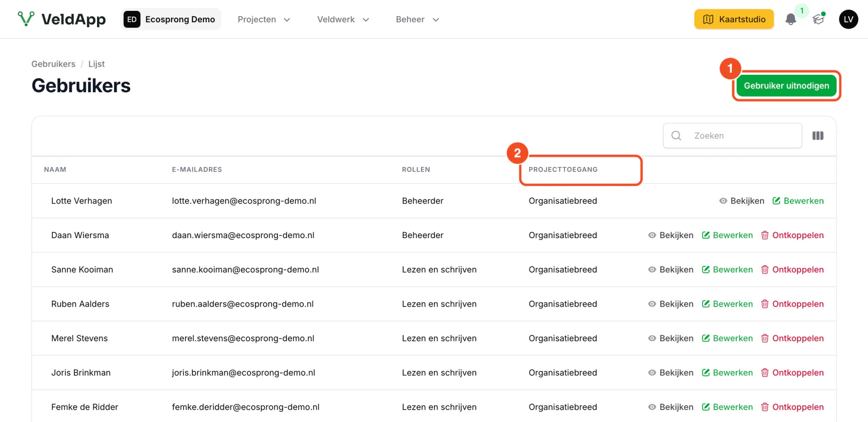This screenshot has width=868, height=422.
Task: View Merel Stevens via Bekijken
Action: pos(671,338)
